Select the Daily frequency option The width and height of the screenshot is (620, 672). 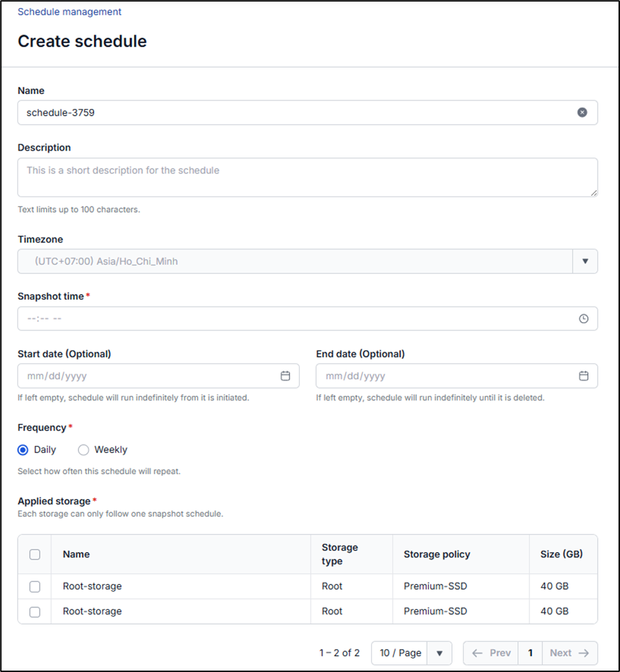tap(23, 450)
